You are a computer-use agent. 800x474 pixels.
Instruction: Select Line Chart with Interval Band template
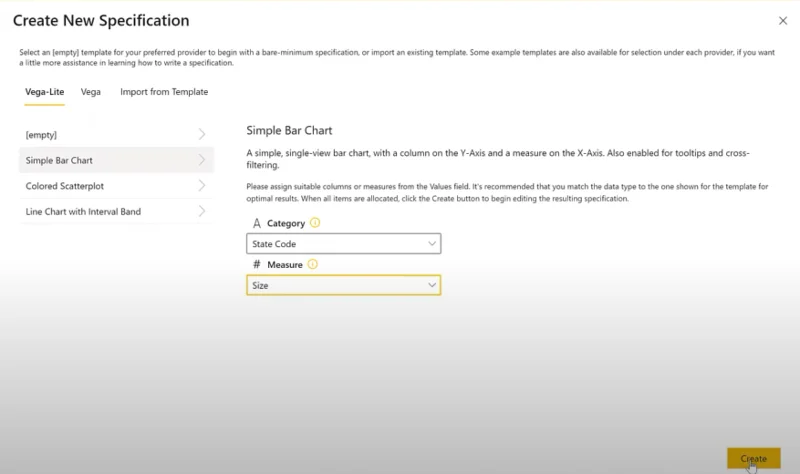click(116, 211)
